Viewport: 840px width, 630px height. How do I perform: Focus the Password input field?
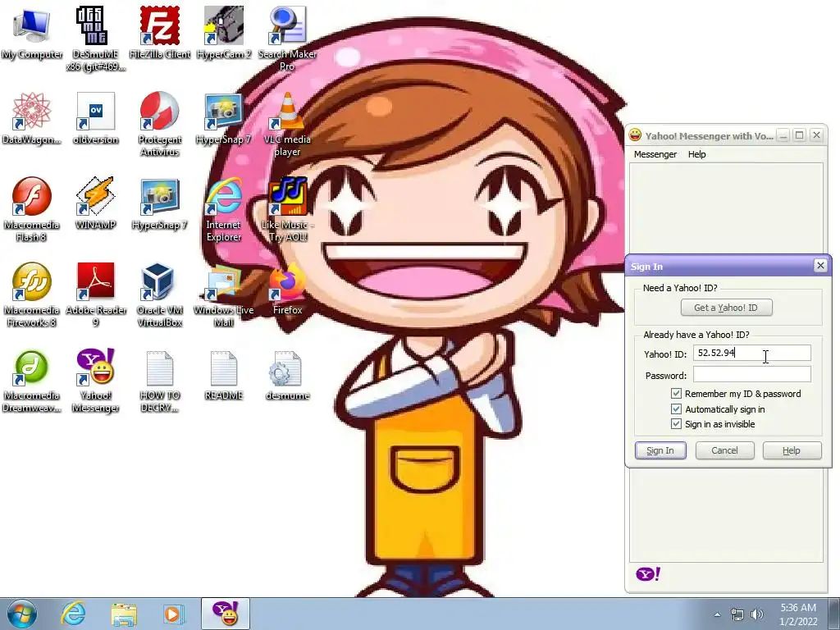click(x=751, y=374)
